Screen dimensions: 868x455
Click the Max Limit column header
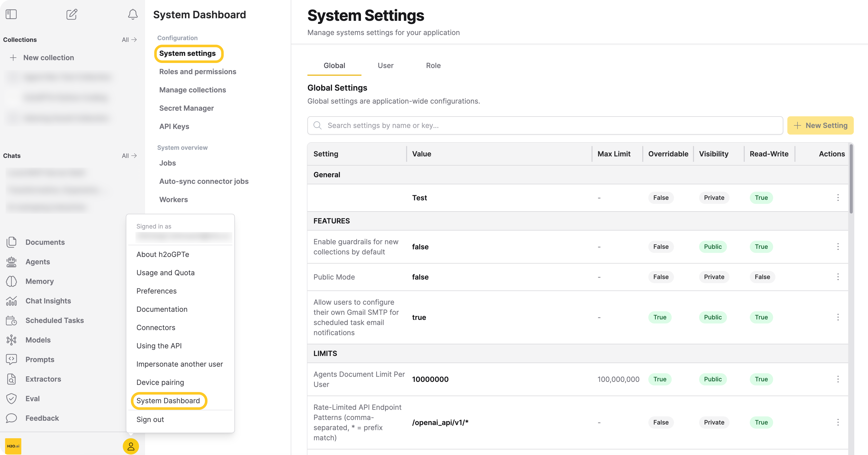click(614, 154)
